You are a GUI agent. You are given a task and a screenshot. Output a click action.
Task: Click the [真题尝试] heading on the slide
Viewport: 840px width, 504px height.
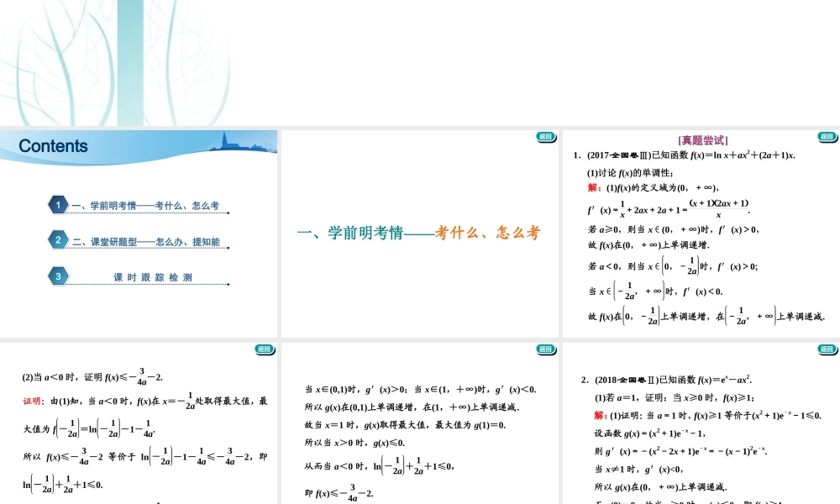pyautogui.click(x=704, y=139)
